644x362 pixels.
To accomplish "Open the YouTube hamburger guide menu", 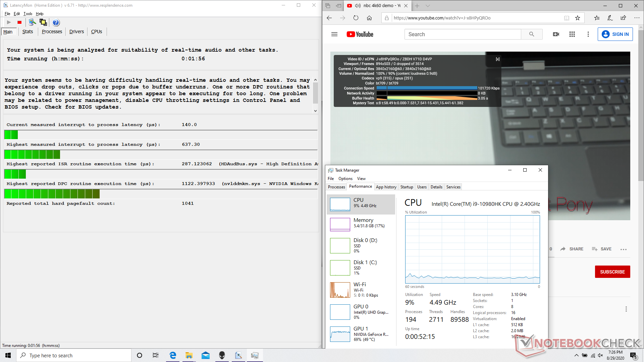I will coord(334,34).
